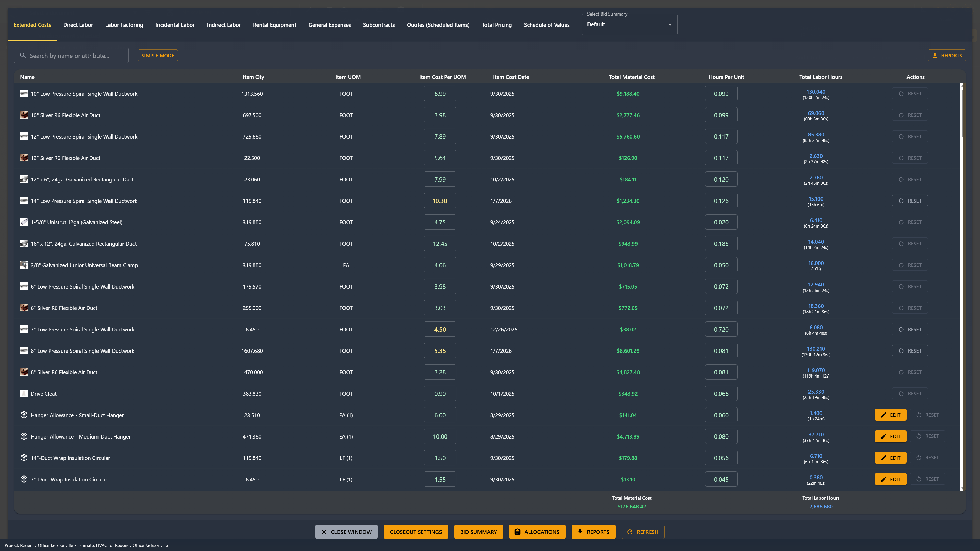Click the Hours Per Unit field for 8" Silver R6 Flexible Air Duct
Image resolution: width=980 pixels, height=551 pixels.
click(x=721, y=372)
